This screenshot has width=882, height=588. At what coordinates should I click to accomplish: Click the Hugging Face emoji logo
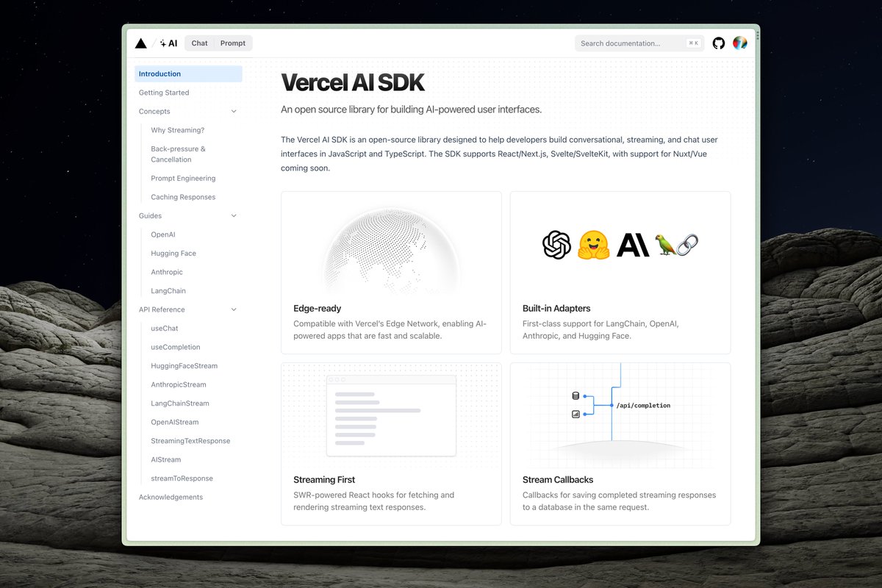point(594,245)
